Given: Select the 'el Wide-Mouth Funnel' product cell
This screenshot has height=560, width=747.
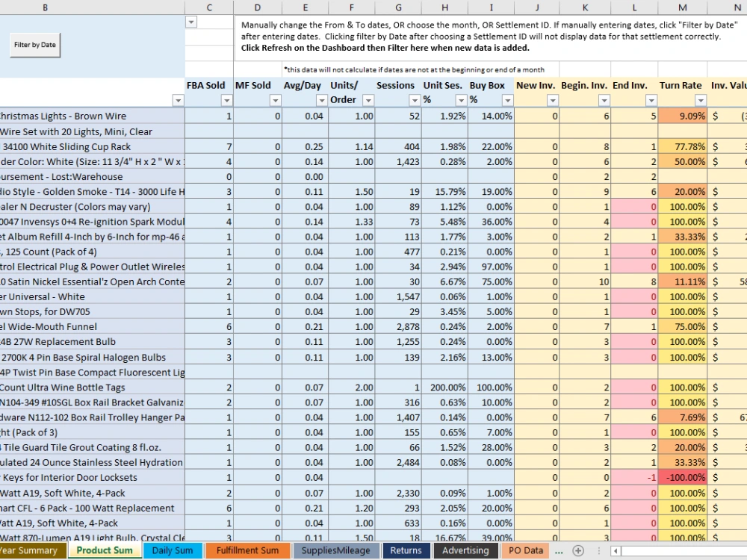Looking at the screenshot, I should [x=93, y=327].
